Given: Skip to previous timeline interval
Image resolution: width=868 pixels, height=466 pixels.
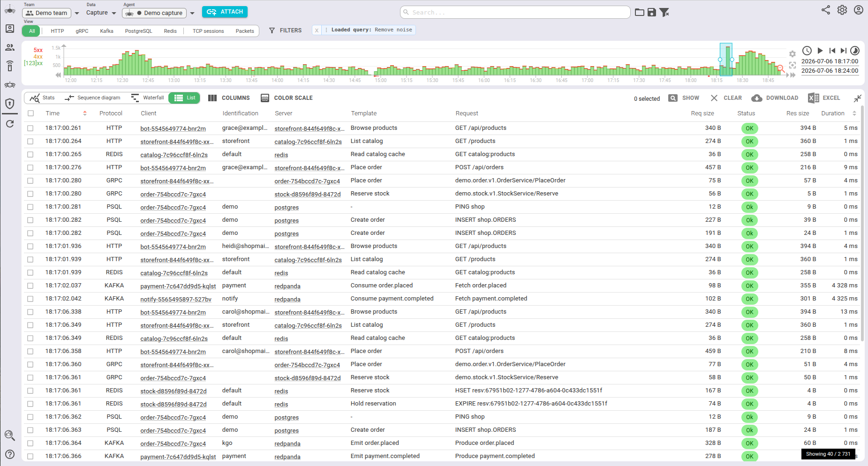Looking at the screenshot, I should tap(832, 51).
